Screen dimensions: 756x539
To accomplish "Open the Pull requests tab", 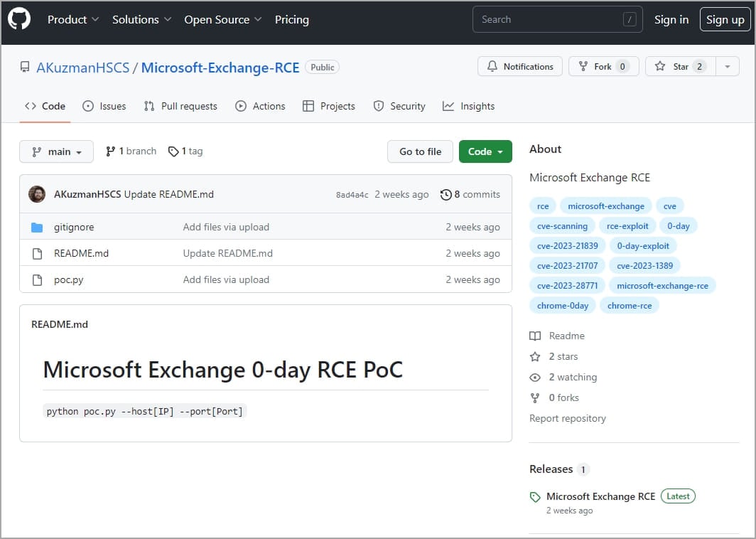I will click(x=180, y=106).
